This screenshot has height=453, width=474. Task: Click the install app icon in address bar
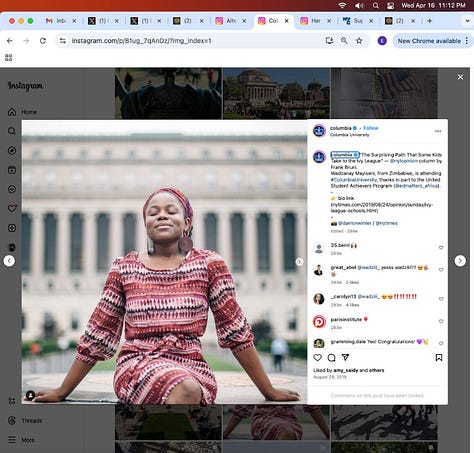point(329,41)
